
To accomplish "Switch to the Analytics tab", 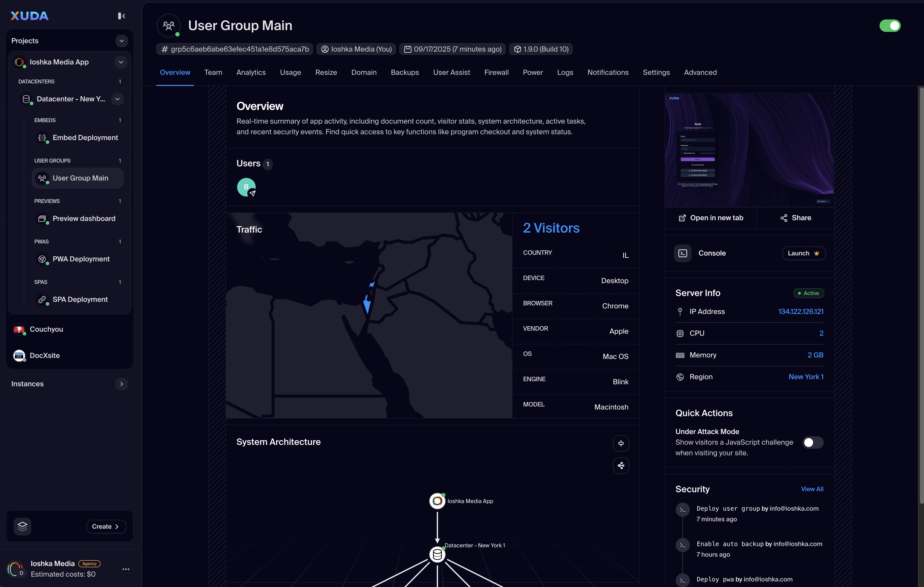I will pyautogui.click(x=251, y=72).
